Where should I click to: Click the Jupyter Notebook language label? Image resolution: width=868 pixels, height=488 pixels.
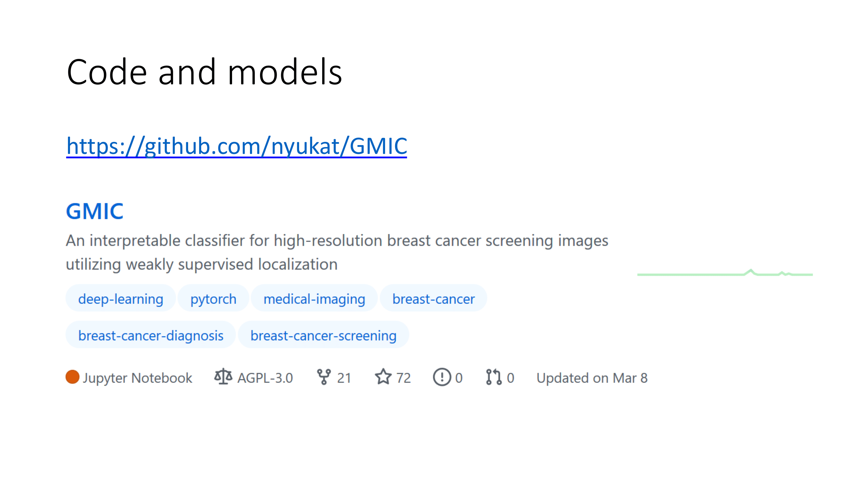(137, 378)
